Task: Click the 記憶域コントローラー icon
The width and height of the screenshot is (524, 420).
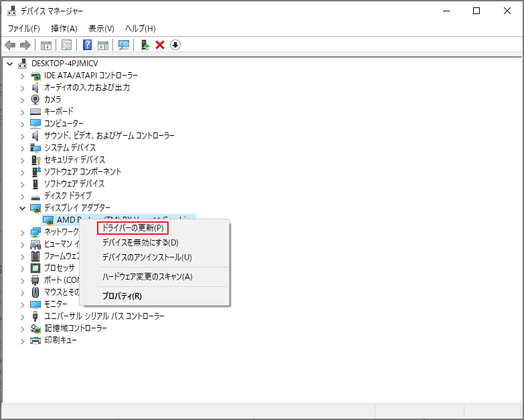Action: (35, 328)
